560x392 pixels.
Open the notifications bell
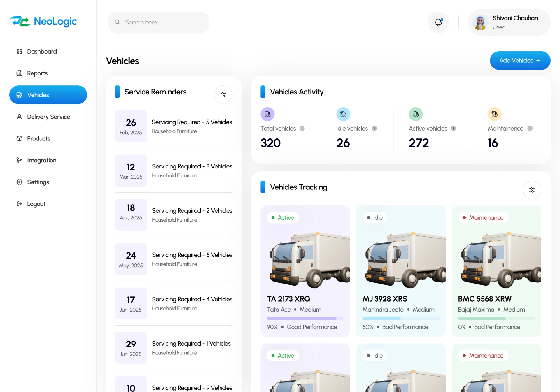(438, 22)
